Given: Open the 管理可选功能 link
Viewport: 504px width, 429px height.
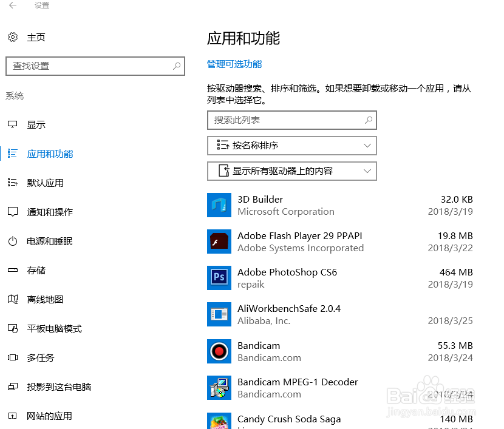Looking at the screenshot, I should click(234, 64).
